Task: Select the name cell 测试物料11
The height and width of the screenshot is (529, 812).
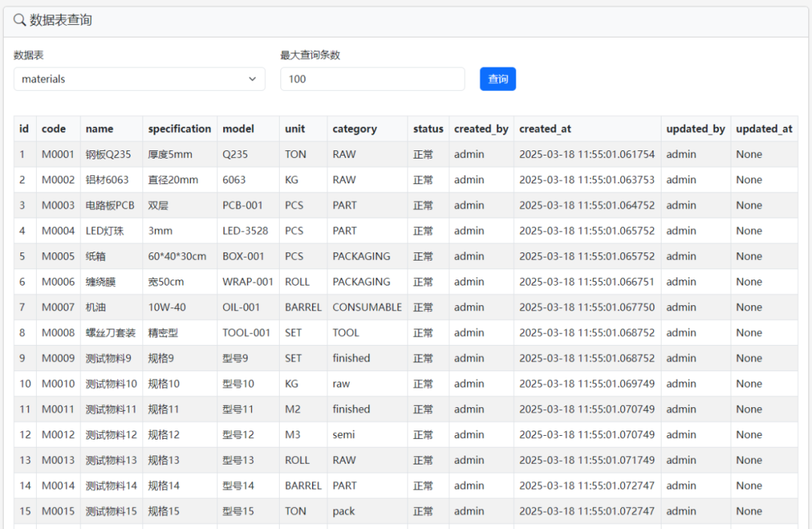Action: coord(111,409)
